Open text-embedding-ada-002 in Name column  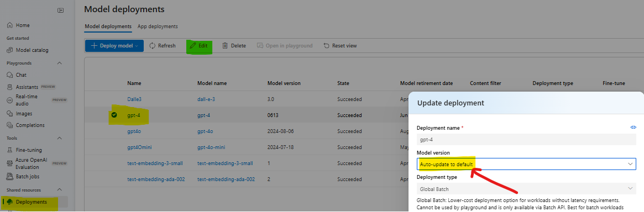coord(156,179)
